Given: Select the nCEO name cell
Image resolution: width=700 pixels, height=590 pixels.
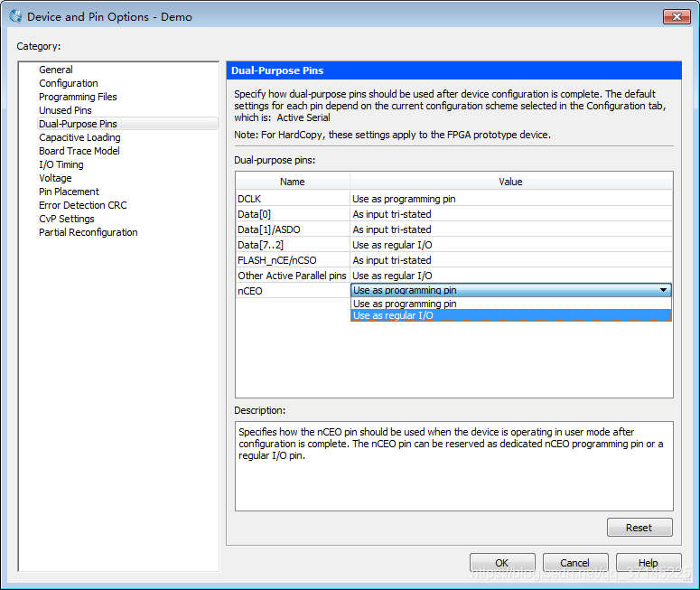Looking at the screenshot, I should tap(293, 291).
